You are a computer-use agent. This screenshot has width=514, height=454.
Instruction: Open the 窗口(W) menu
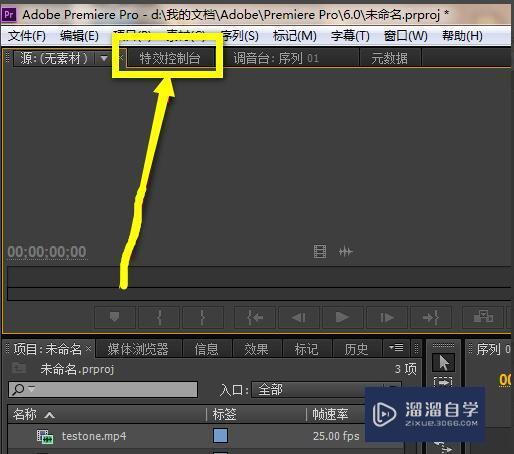pyautogui.click(x=405, y=36)
